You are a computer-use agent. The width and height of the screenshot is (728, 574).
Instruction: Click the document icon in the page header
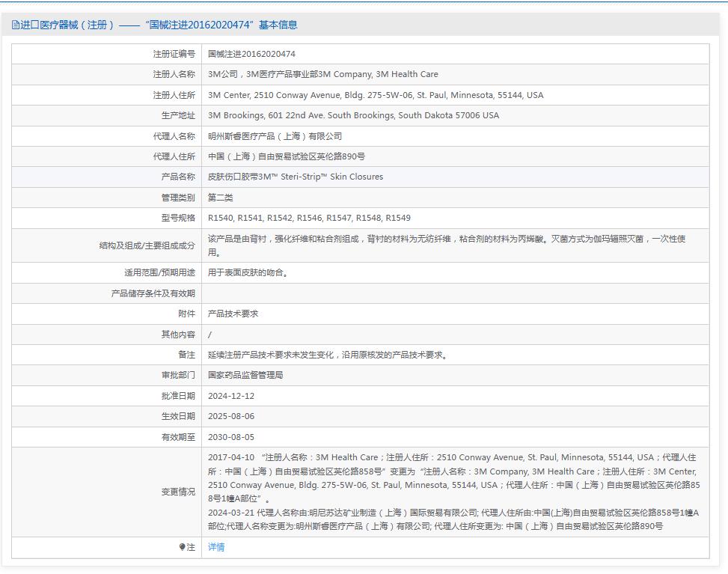coord(15,25)
